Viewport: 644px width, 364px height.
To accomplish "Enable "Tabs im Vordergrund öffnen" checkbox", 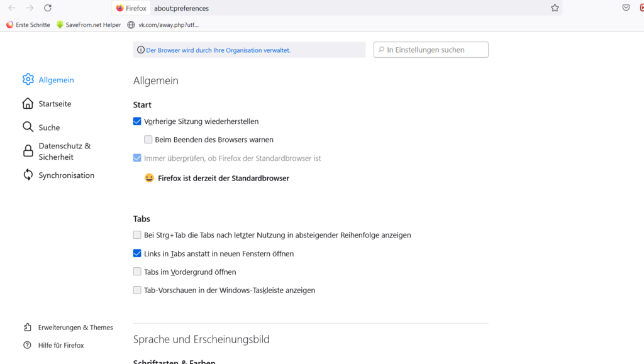I will [x=137, y=272].
